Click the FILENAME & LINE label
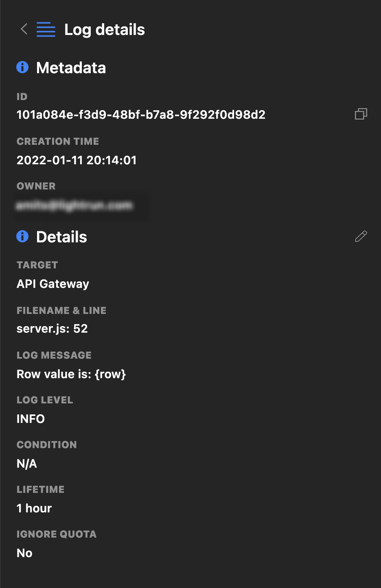This screenshot has height=588, width=381. click(x=61, y=311)
